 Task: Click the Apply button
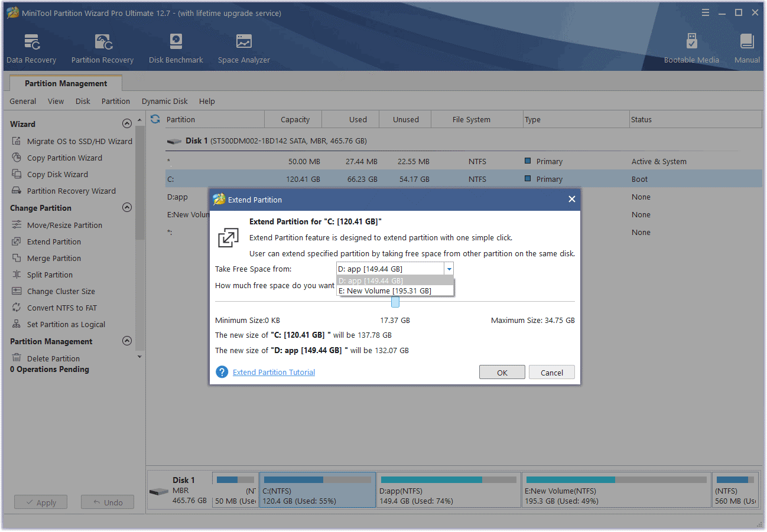click(41, 502)
